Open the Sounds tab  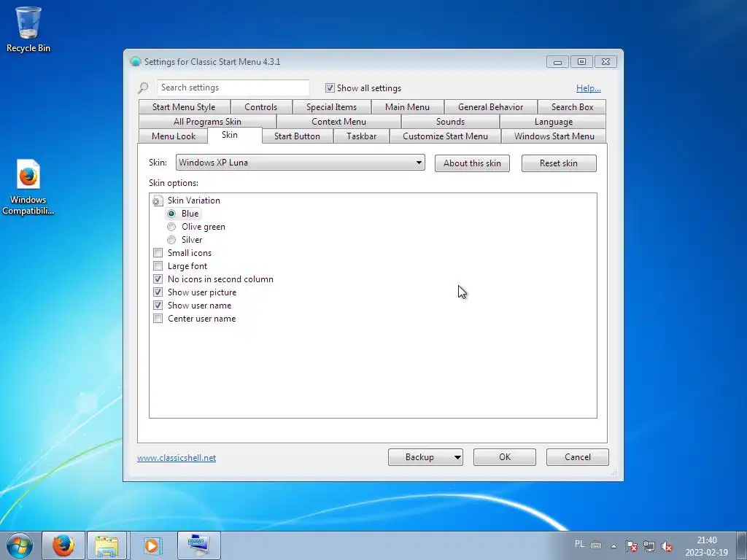point(450,122)
